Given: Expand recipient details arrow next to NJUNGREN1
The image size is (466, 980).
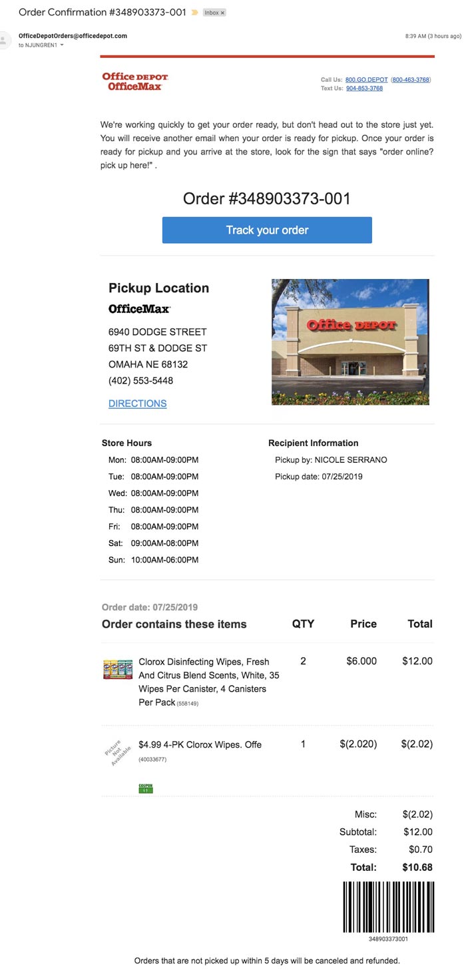Looking at the screenshot, I should click(62, 45).
